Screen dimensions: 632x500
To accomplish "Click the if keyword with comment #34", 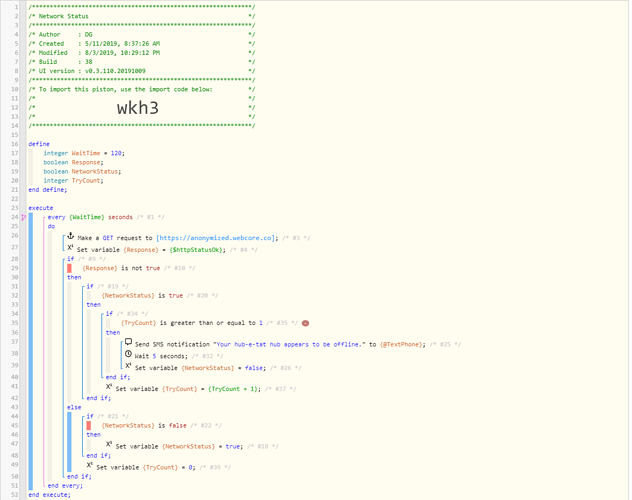I will [109, 313].
